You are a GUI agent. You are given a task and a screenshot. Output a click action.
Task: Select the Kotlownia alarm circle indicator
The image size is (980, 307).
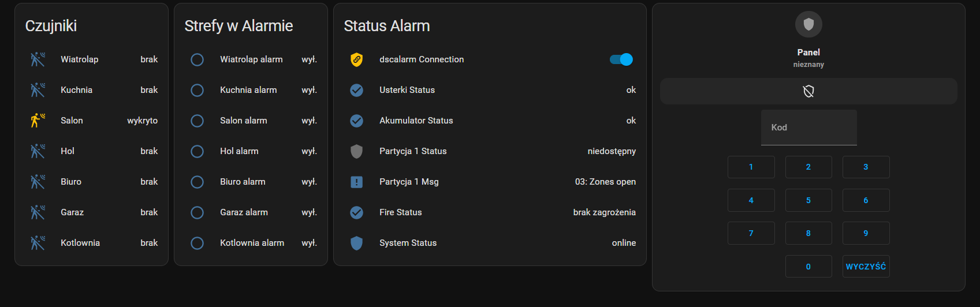click(197, 243)
